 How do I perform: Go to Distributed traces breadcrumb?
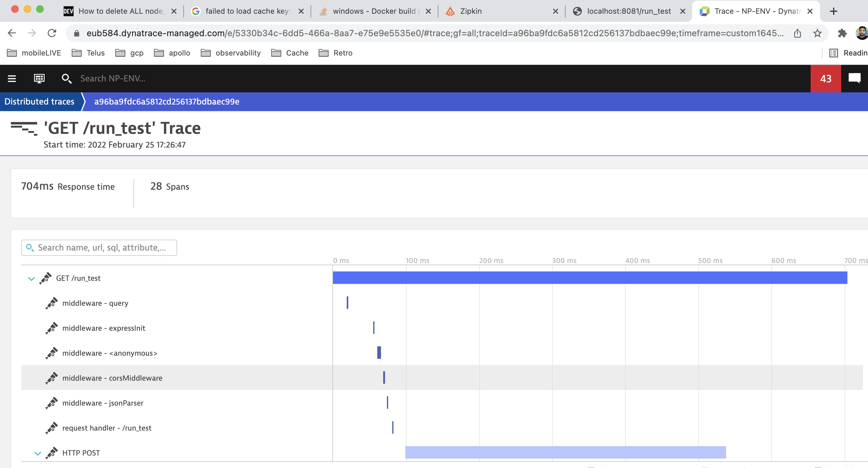pos(39,101)
